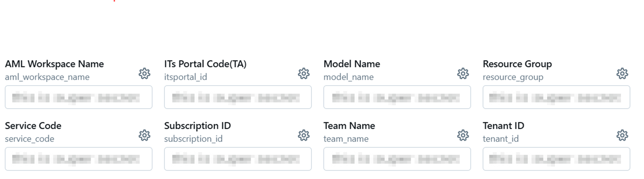Screen dimensions: 644x179
Task: Click the Subscription ID label text
Action: [x=197, y=126]
